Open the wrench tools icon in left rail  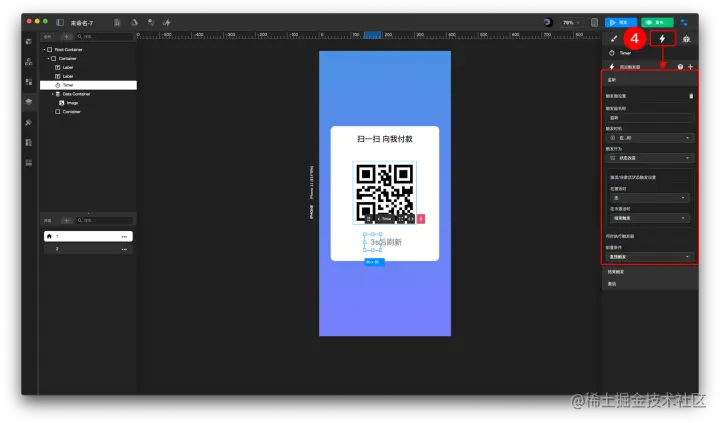[x=29, y=122]
